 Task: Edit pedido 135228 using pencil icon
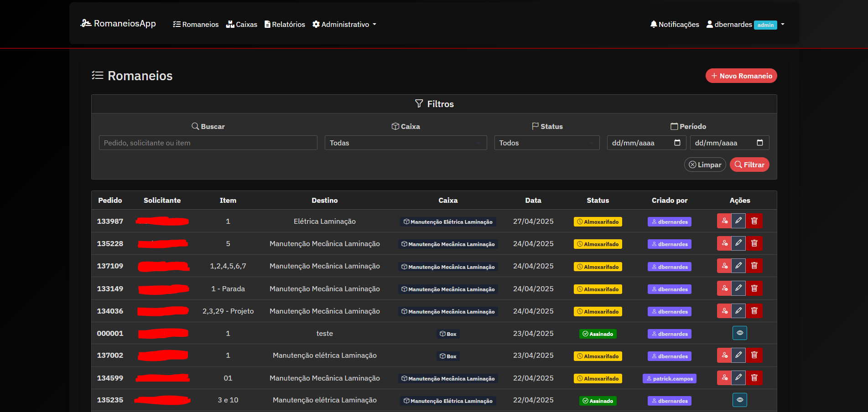[738, 243]
